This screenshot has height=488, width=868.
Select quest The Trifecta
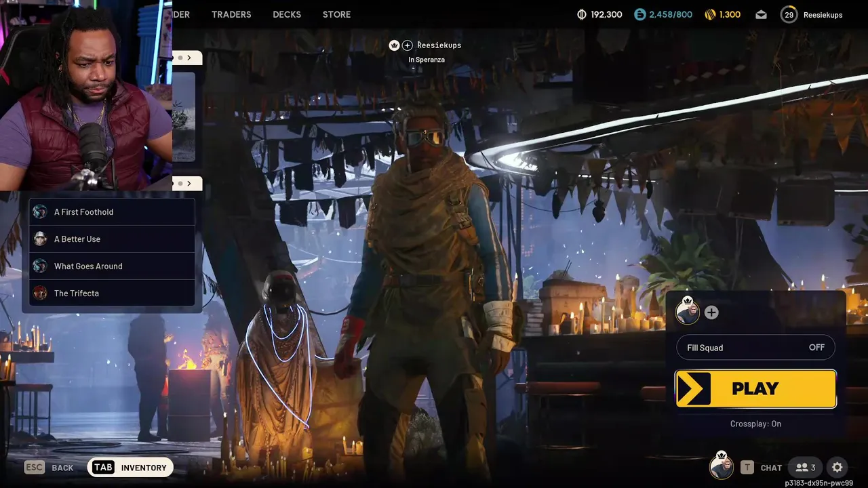[112, 293]
